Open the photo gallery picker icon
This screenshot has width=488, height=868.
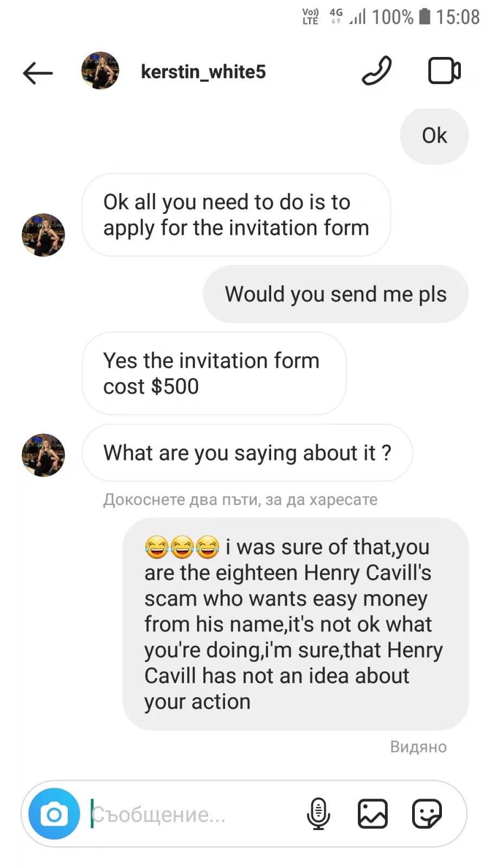373,814
